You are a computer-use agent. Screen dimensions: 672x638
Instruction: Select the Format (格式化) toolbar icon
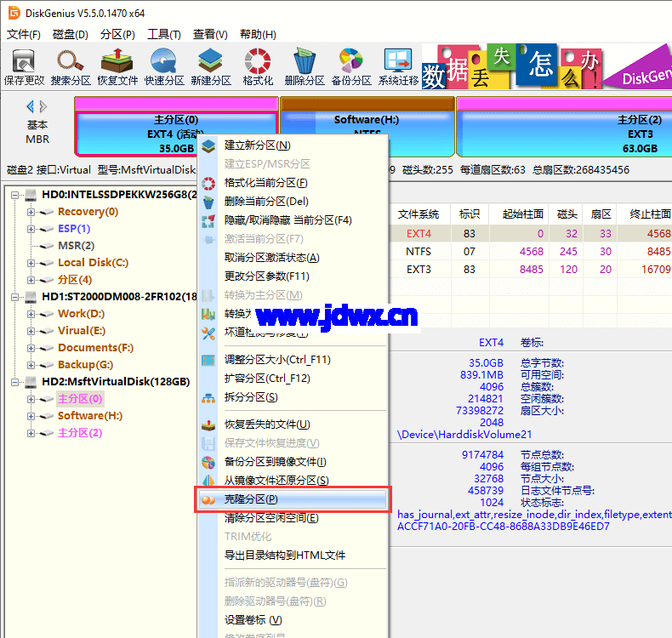tap(258, 67)
